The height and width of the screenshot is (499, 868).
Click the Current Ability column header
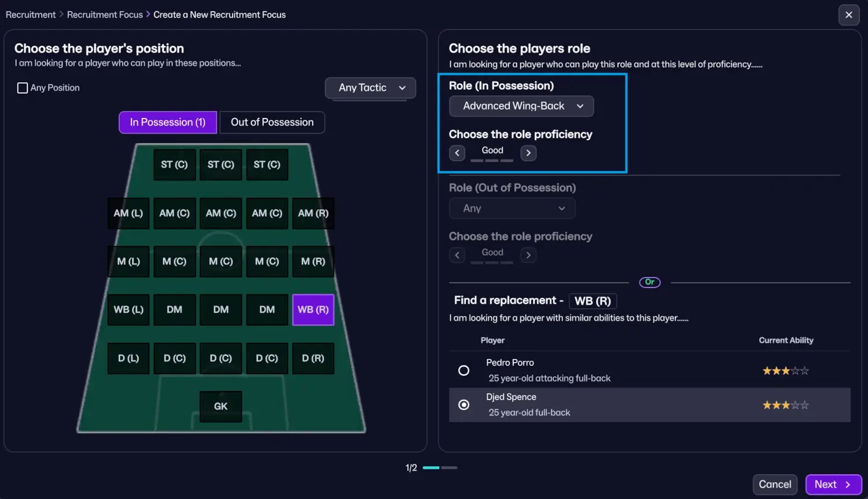click(x=786, y=341)
